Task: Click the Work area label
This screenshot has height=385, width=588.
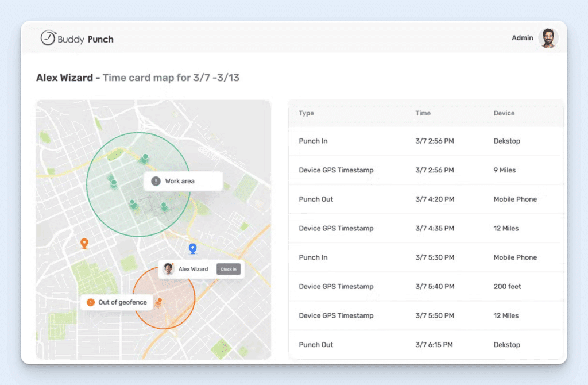Action: point(184,181)
